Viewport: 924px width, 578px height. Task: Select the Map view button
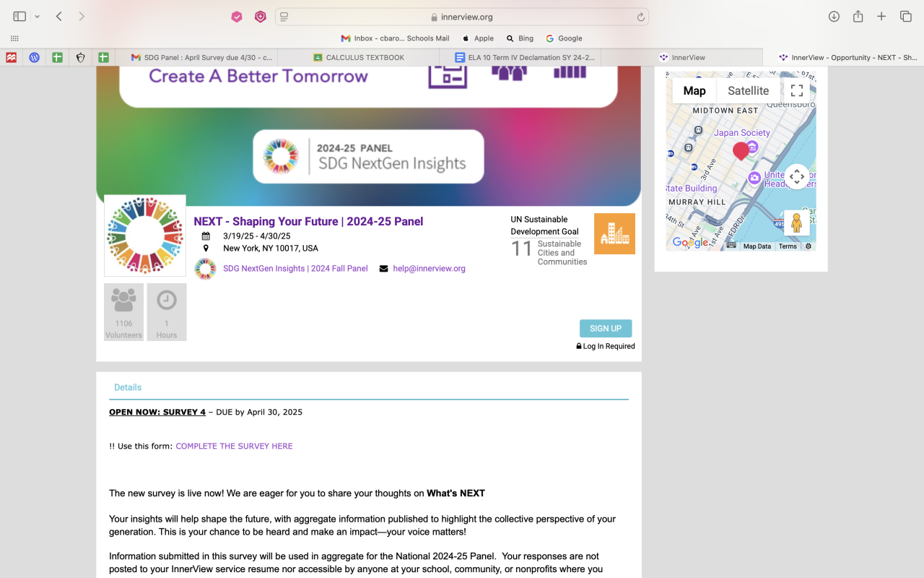[x=694, y=91]
